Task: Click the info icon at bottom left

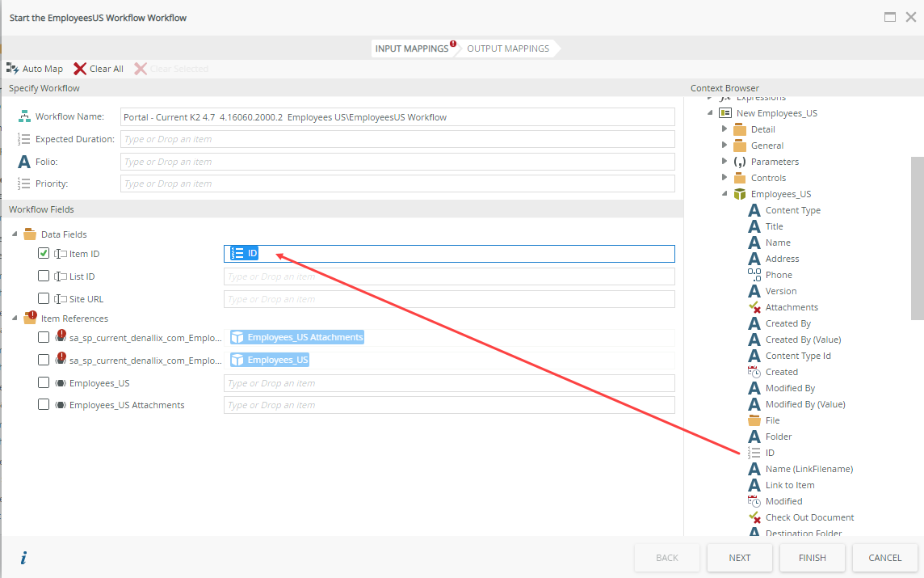Action: tap(23, 558)
